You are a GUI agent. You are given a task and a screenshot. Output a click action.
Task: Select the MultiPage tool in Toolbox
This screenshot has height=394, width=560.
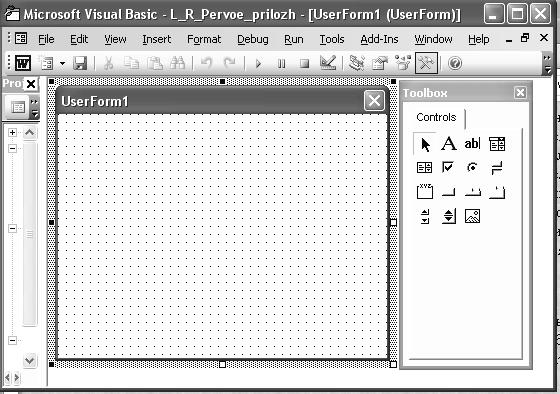[x=497, y=192]
